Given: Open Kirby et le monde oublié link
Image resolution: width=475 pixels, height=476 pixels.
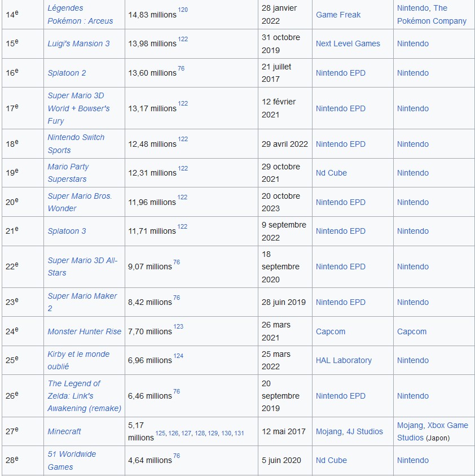Looking at the screenshot, I should coord(78,360).
